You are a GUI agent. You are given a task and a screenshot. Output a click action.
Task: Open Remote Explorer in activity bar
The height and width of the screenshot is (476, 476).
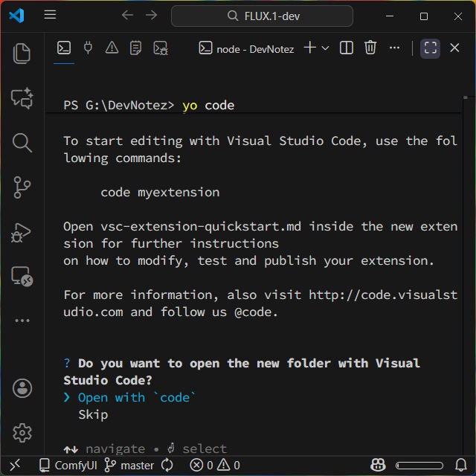pos(22,277)
